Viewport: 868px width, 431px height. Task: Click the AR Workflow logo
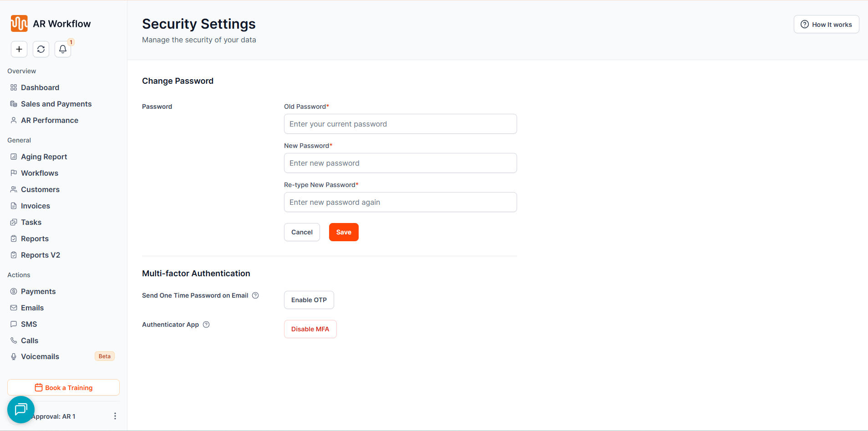[19, 24]
